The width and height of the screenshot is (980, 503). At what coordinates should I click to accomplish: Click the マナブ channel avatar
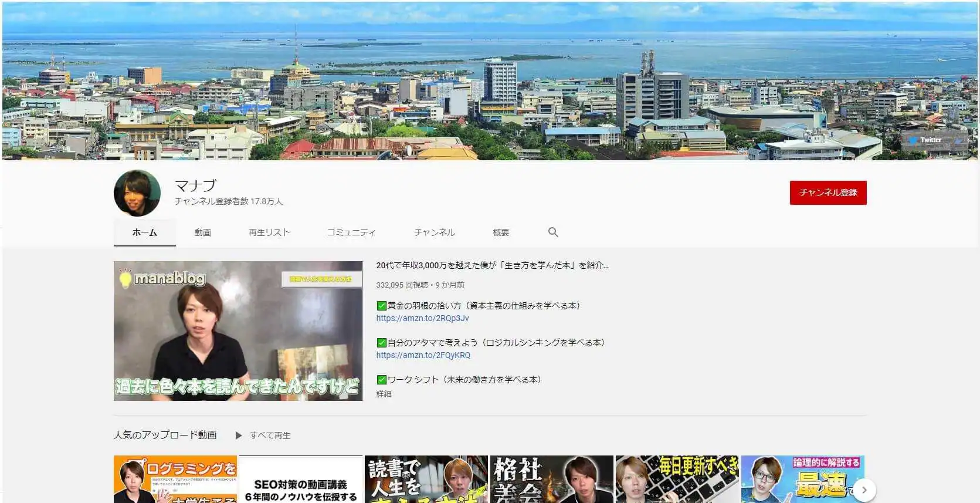point(137,193)
